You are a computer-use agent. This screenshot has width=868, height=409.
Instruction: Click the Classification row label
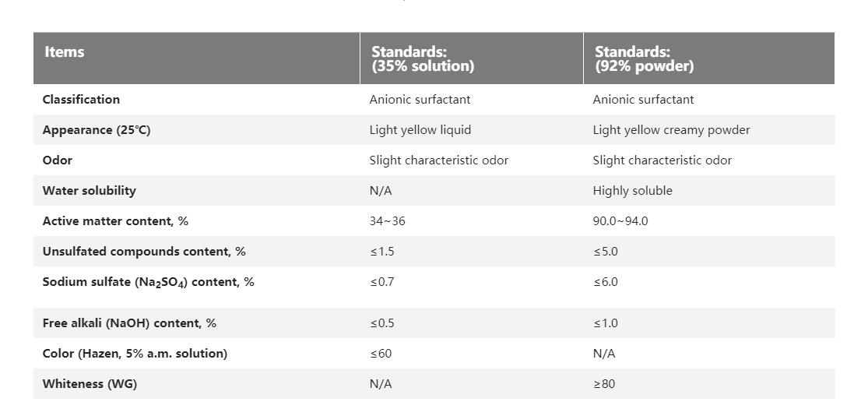pos(81,100)
